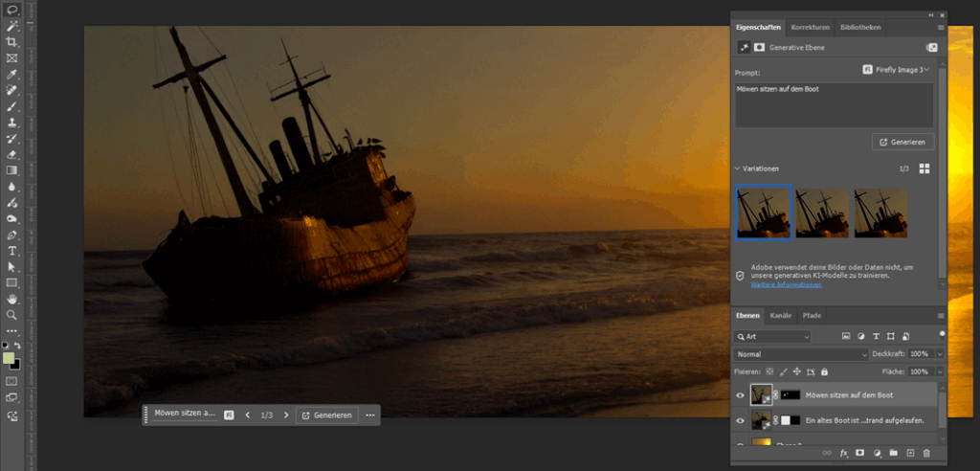The width and height of the screenshot is (980, 471).
Task: Click the black background color swatch
Action: (x=16, y=366)
